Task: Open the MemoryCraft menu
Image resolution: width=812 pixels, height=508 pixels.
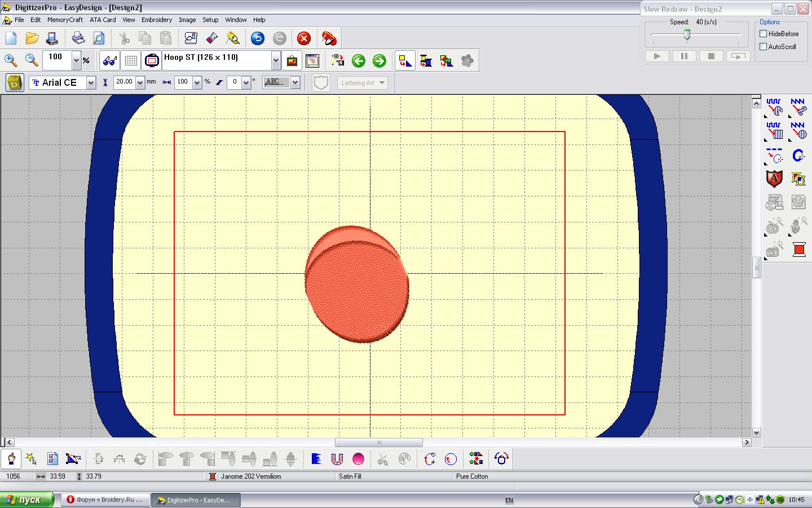Action: pyautogui.click(x=65, y=20)
